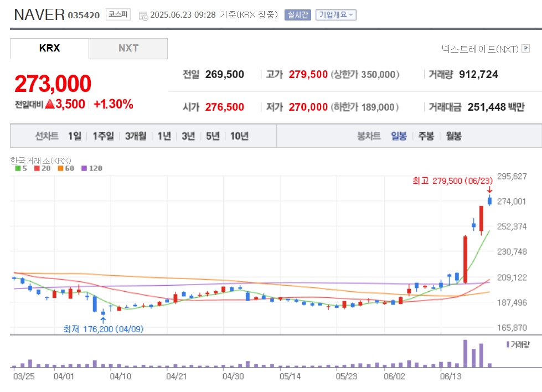Click the current price 273,000
Image resolution: width=542 pixels, height=392 pixels.
coord(53,84)
